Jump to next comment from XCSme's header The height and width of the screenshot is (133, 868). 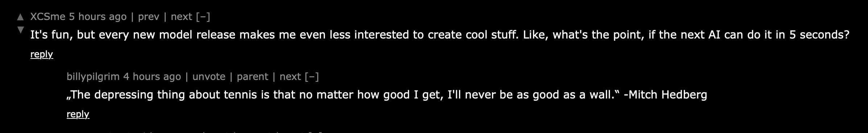pos(181,17)
